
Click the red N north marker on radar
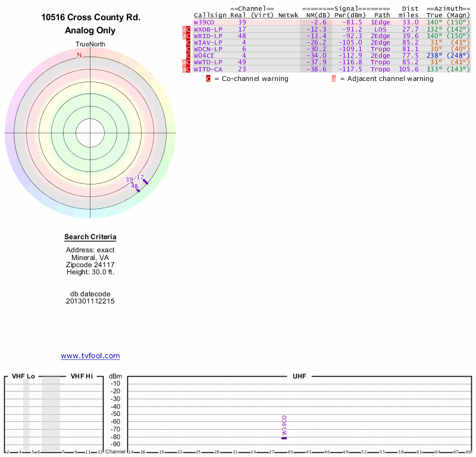(x=79, y=55)
